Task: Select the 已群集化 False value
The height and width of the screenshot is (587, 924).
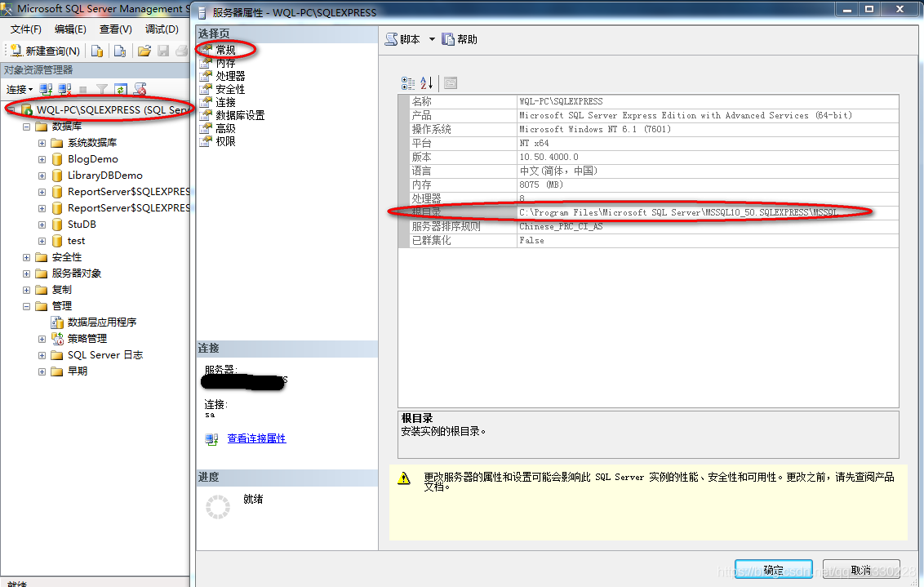Action: [x=531, y=241]
